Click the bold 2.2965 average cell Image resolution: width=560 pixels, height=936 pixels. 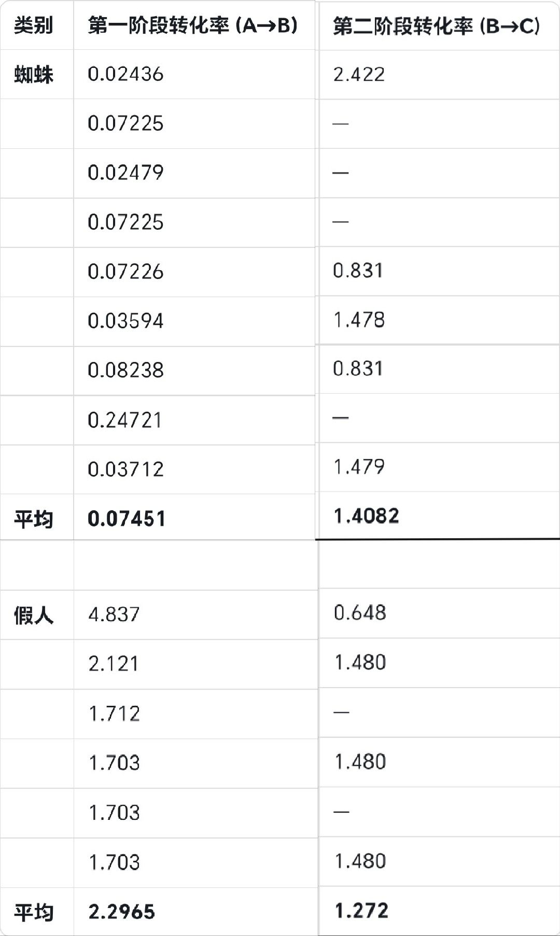(121, 912)
